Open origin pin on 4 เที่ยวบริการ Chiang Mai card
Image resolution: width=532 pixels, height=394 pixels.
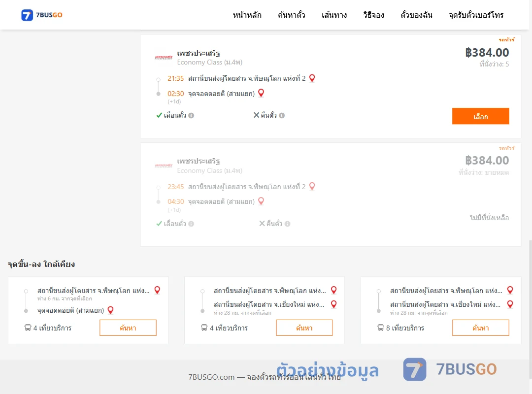tap(333, 290)
